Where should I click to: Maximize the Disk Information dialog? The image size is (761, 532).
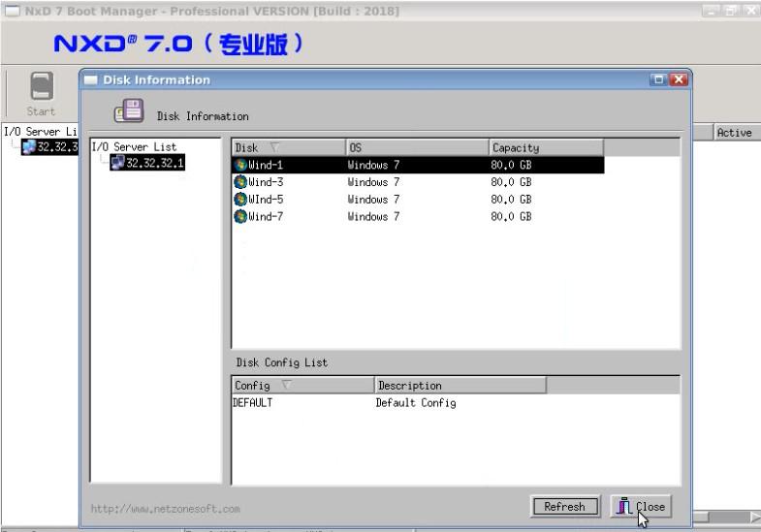658,79
